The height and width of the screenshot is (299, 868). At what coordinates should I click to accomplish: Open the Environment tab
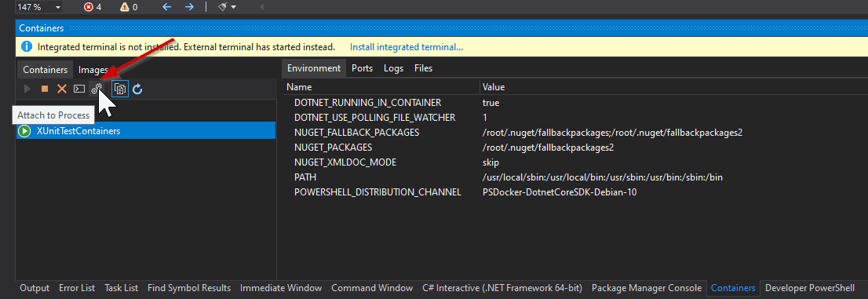(314, 68)
